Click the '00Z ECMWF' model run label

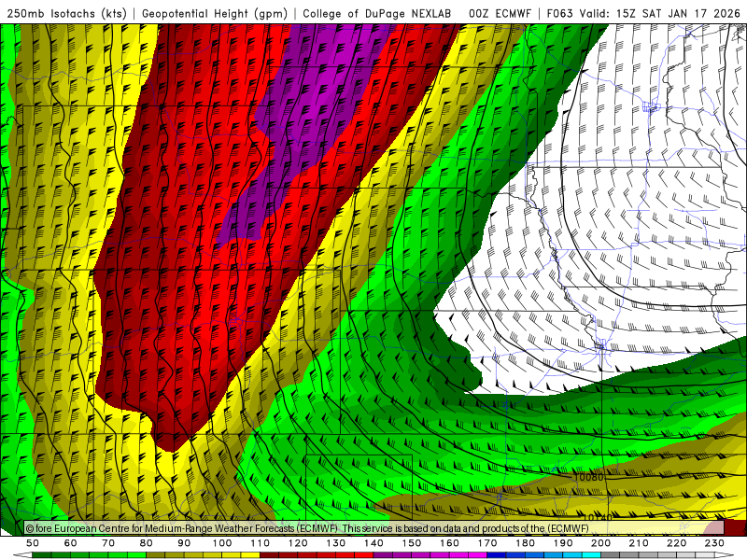tap(500, 13)
